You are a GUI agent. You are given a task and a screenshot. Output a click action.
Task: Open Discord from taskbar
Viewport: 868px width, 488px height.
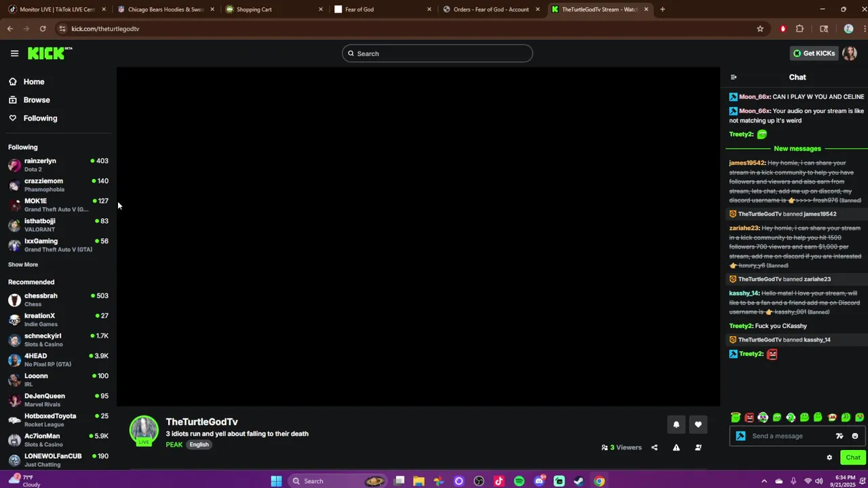539,481
